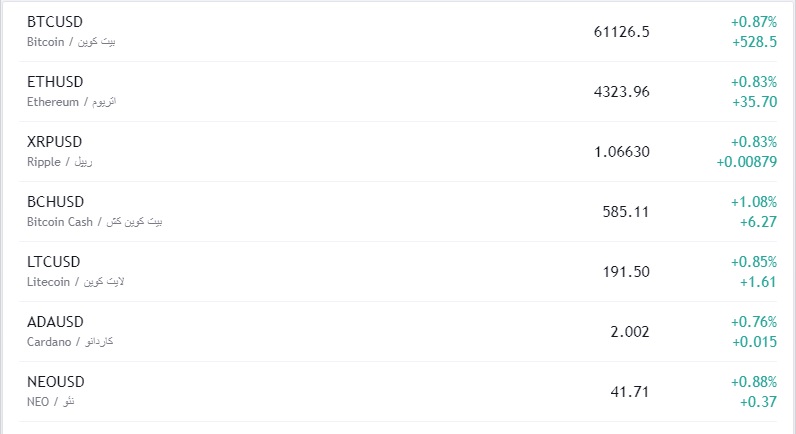Click the +1.08% change for BCHUSD
The image size is (796, 434).
point(753,201)
